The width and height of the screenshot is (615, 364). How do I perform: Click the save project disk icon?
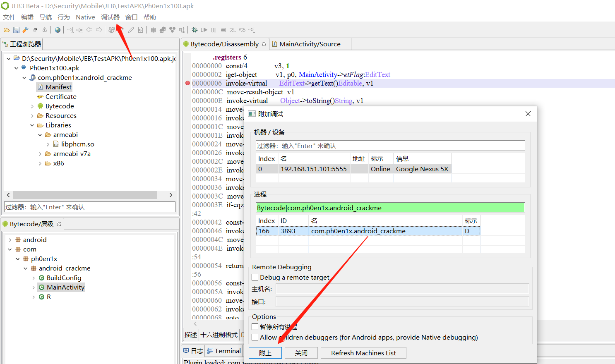(x=16, y=30)
